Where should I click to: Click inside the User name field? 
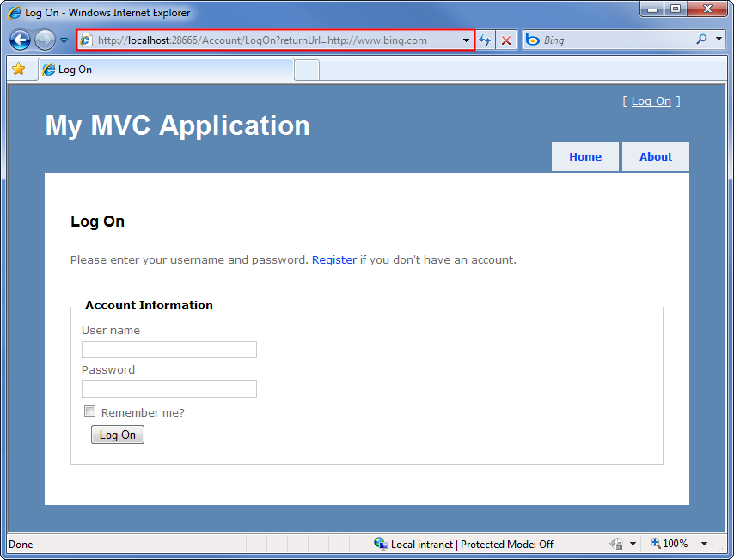tap(168, 350)
